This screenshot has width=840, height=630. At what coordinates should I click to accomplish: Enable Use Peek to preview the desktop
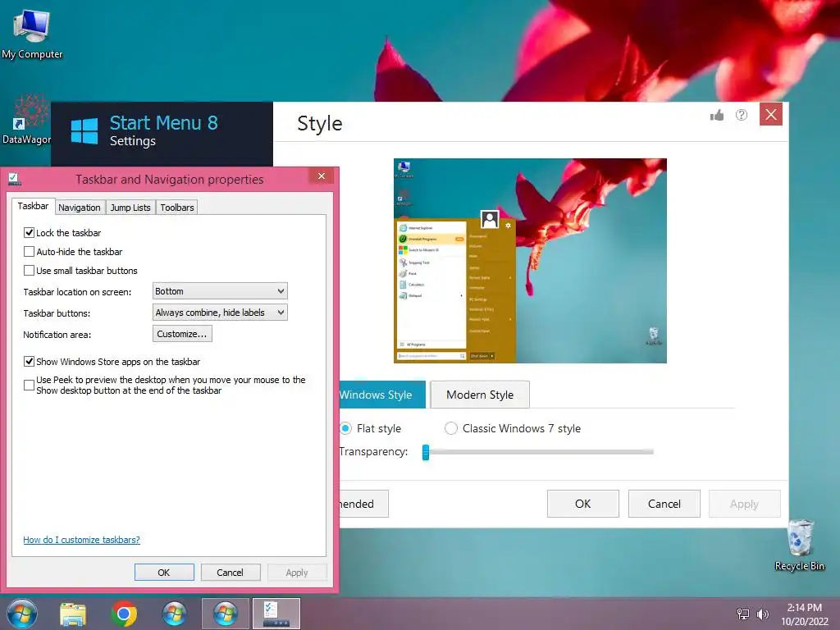pyautogui.click(x=29, y=385)
